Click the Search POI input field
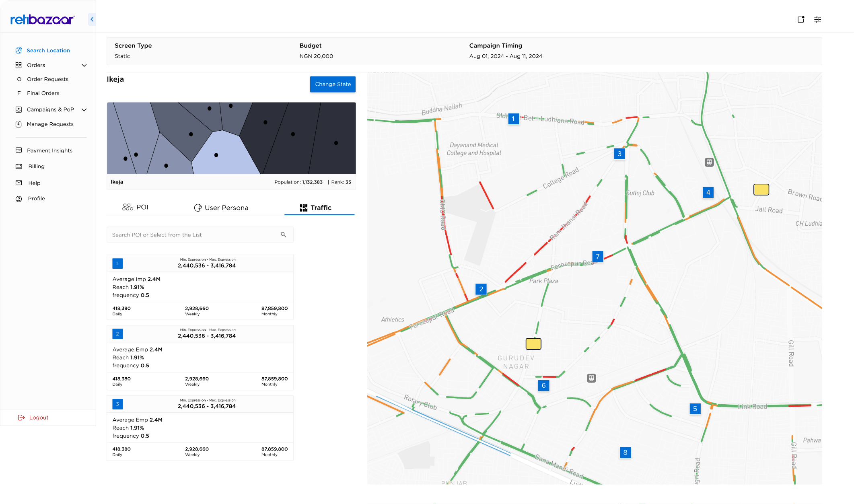 pos(200,235)
